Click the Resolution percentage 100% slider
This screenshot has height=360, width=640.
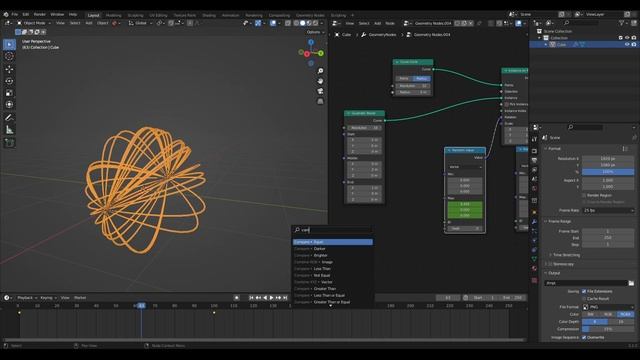click(608, 172)
